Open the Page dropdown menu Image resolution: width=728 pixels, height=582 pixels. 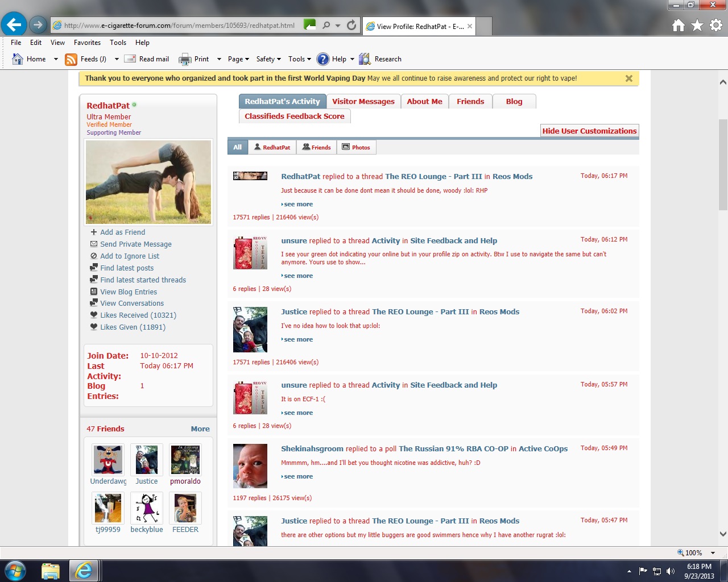[x=238, y=59]
